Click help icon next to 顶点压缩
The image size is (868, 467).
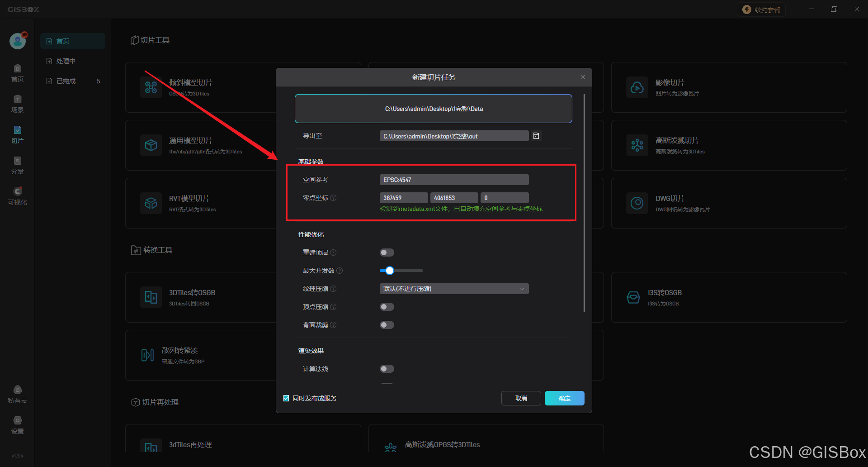click(333, 307)
